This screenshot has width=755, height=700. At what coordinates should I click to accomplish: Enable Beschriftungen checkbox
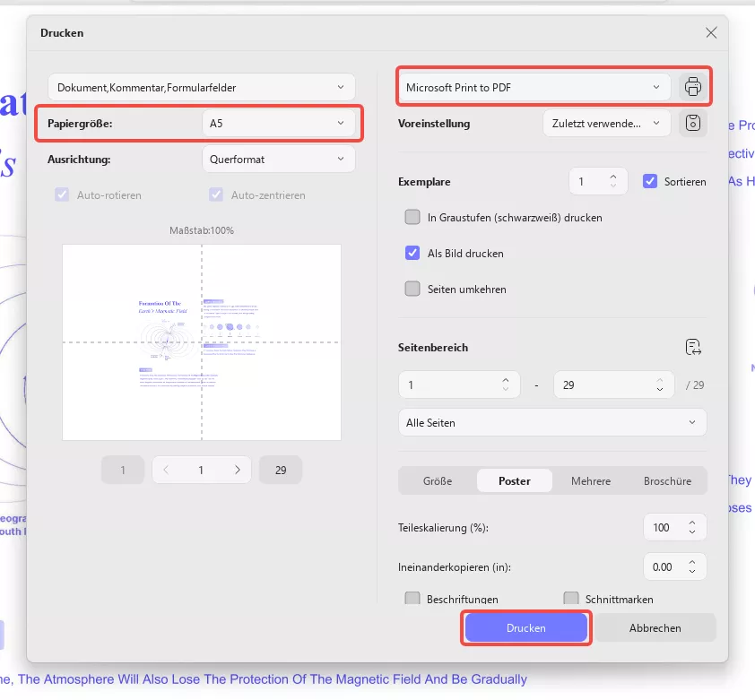click(x=412, y=598)
